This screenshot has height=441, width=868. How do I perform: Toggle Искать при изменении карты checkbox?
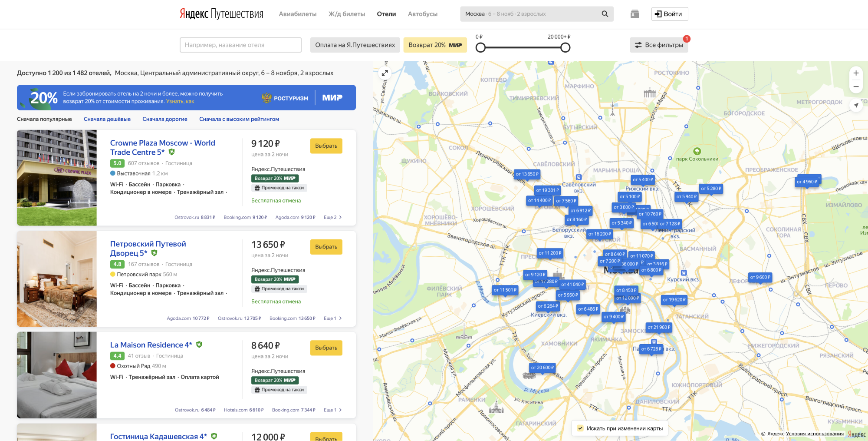(580, 428)
